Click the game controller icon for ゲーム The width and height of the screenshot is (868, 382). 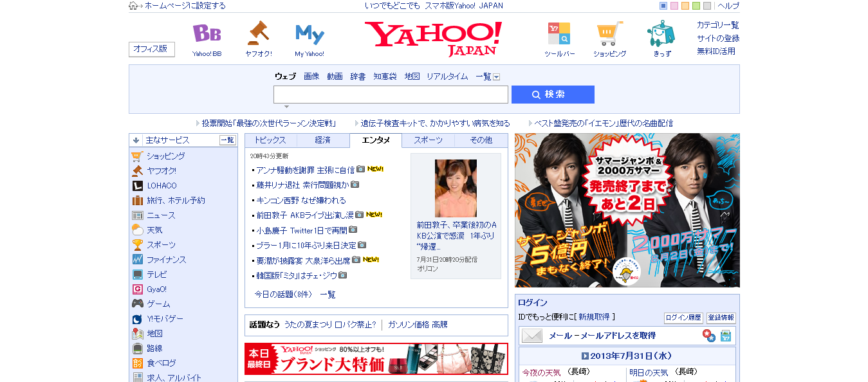click(137, 304)
